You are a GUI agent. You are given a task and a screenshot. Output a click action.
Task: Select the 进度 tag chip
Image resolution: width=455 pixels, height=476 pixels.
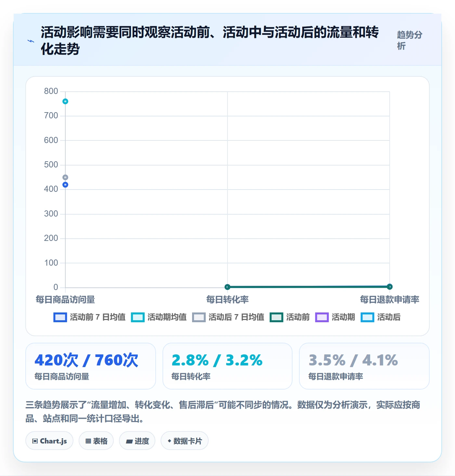tap(137, 441)
